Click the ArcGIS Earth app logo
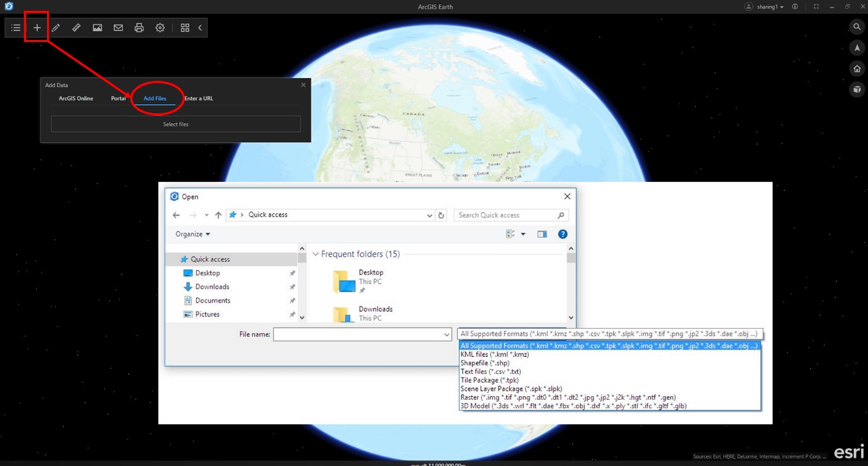Screen dimensions: 868x466 pyautogui.click(x=9, y=6)
